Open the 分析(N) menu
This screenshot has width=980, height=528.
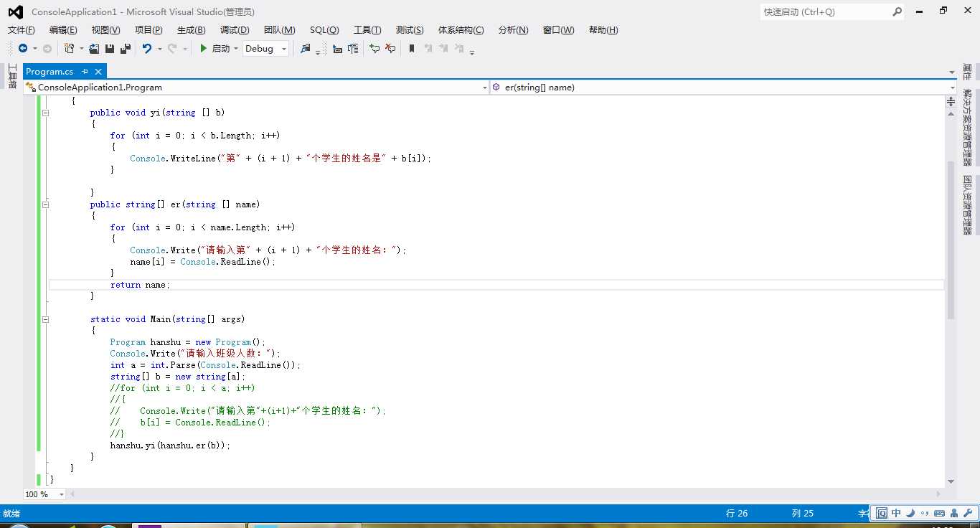(513, 29)
